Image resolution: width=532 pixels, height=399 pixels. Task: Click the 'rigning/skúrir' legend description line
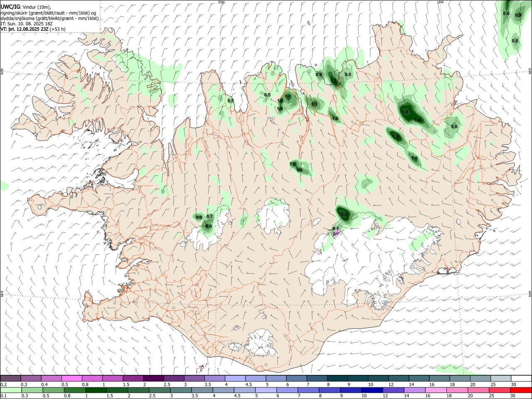tap(48, 12)
